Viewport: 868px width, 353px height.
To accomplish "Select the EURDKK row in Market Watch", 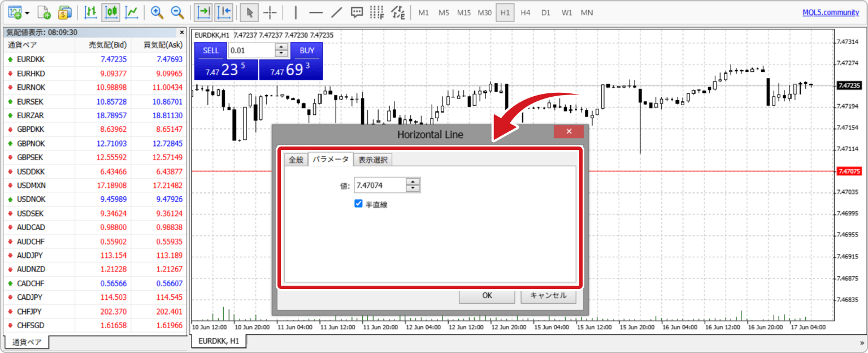I will pos(95,59).
